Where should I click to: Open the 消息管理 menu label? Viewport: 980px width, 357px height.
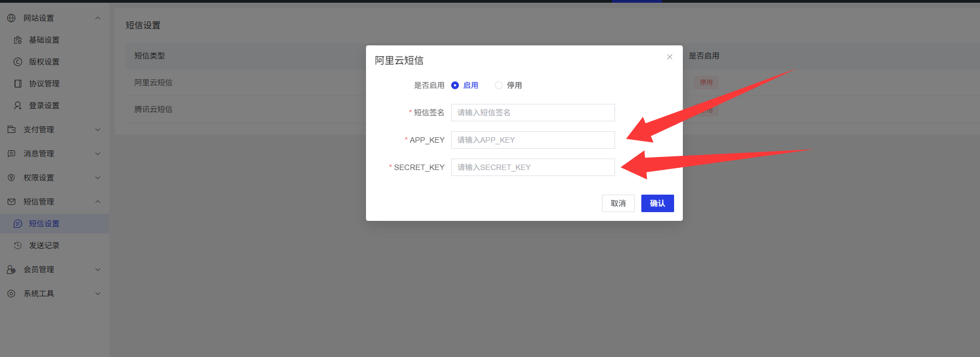(x=39, y=154)
